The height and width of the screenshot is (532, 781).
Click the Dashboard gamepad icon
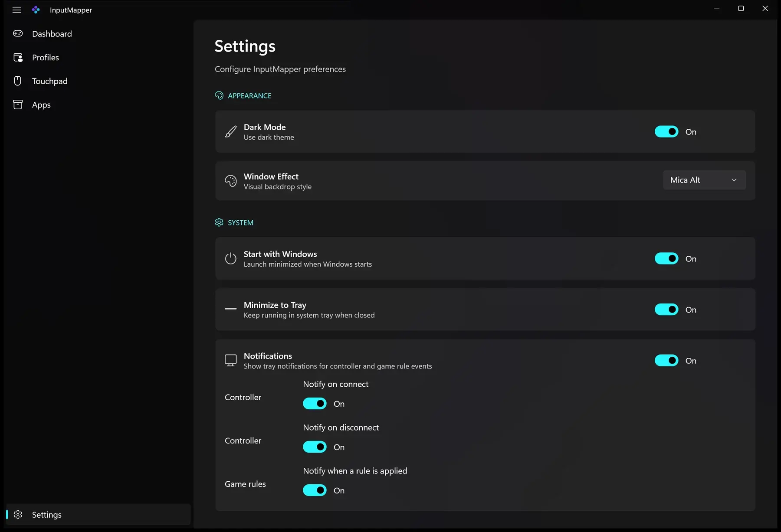18,33
